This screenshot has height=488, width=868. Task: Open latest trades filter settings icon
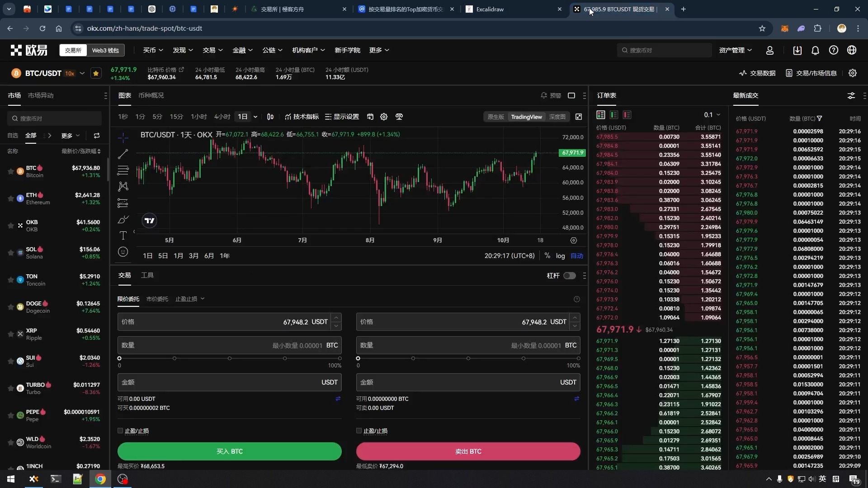[851, 95]
